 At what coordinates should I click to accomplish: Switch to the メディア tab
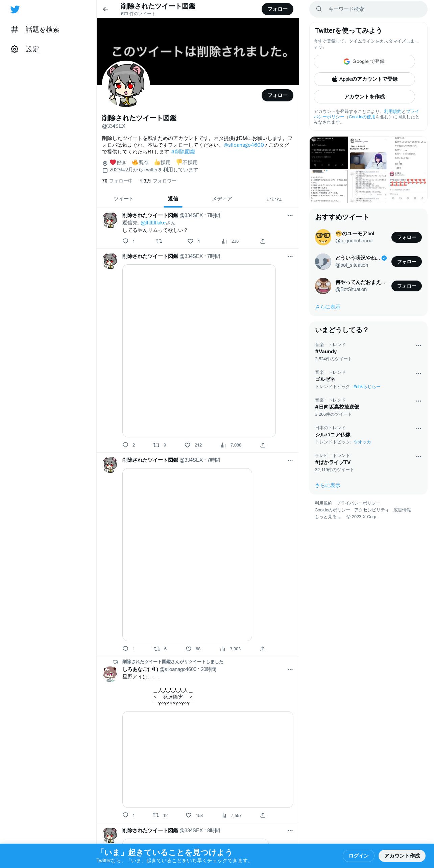[x=222, y=199]
